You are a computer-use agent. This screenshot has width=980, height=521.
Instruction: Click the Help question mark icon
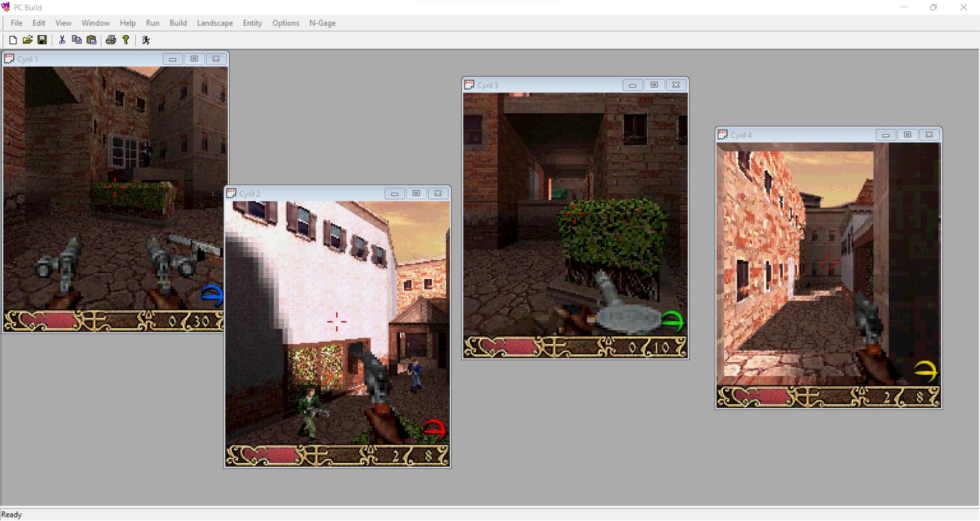pos(126,40)
